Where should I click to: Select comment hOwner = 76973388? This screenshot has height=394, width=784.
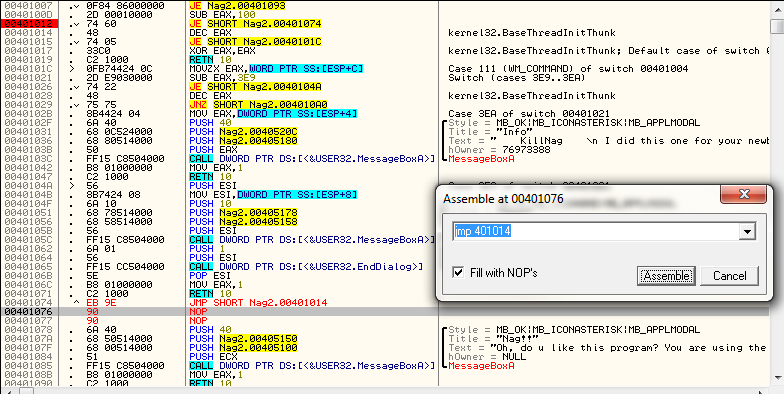499,150
